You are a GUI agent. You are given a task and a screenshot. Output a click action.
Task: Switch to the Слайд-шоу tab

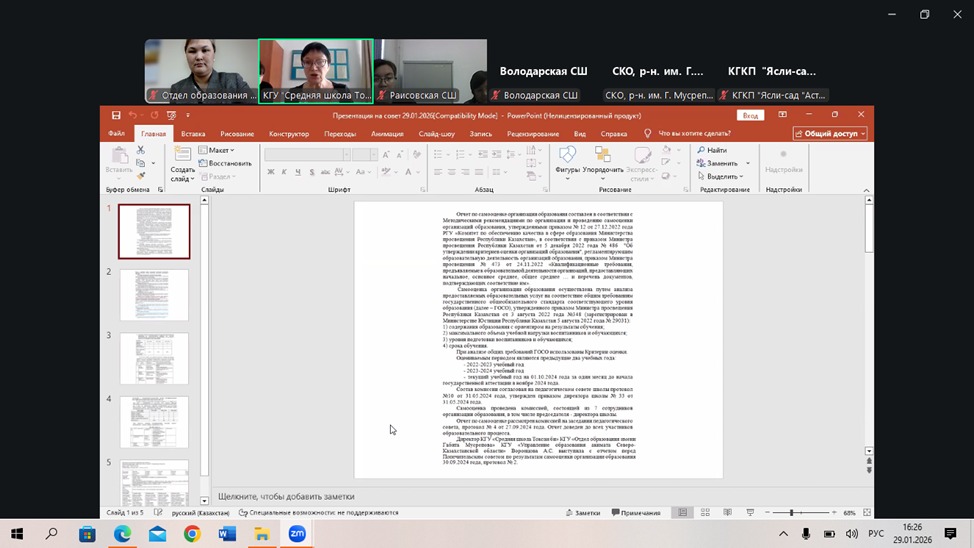coord(437,133)
